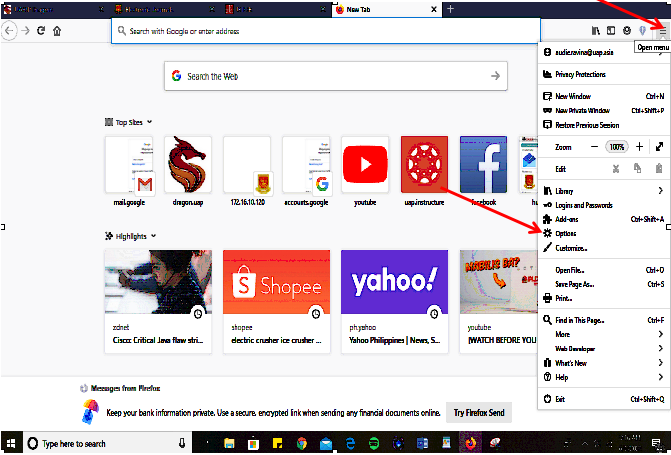Click the taskbar Type here to search box
This screenshot has height=455, width=671.
pos(107,443)
